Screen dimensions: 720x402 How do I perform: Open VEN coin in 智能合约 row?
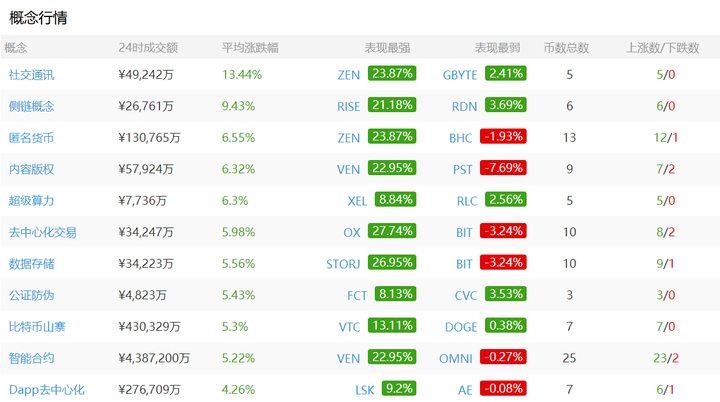[x=349, y=358]
